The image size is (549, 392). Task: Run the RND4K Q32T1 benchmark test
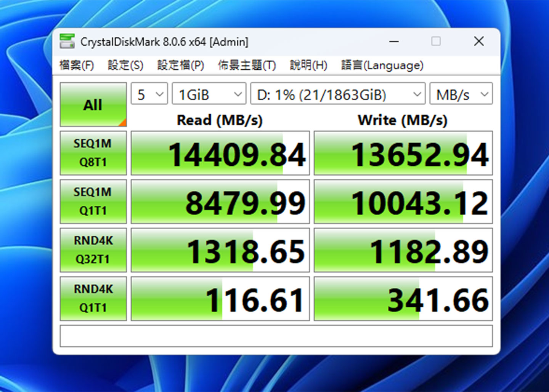coord(93,250)
